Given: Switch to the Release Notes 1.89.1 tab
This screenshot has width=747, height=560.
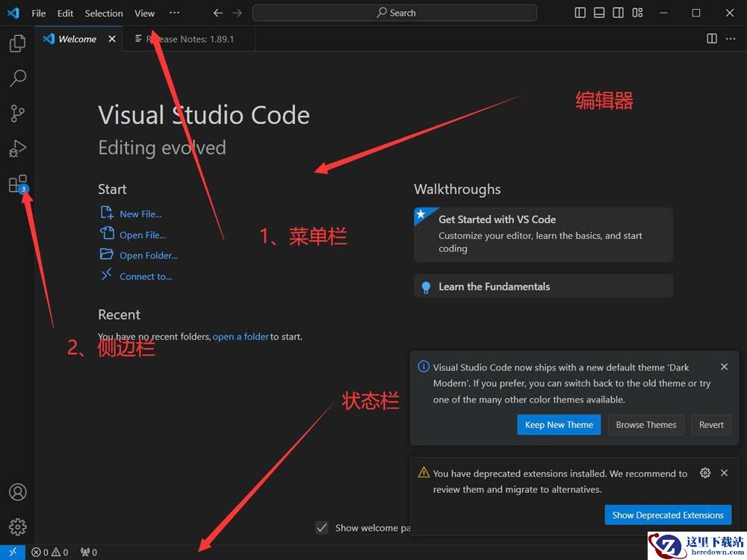Looking at the screenshot, I should tap(189, 39).
